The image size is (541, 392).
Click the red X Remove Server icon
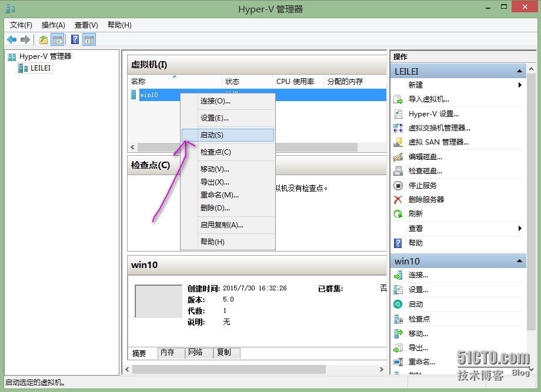pos(398,200)
